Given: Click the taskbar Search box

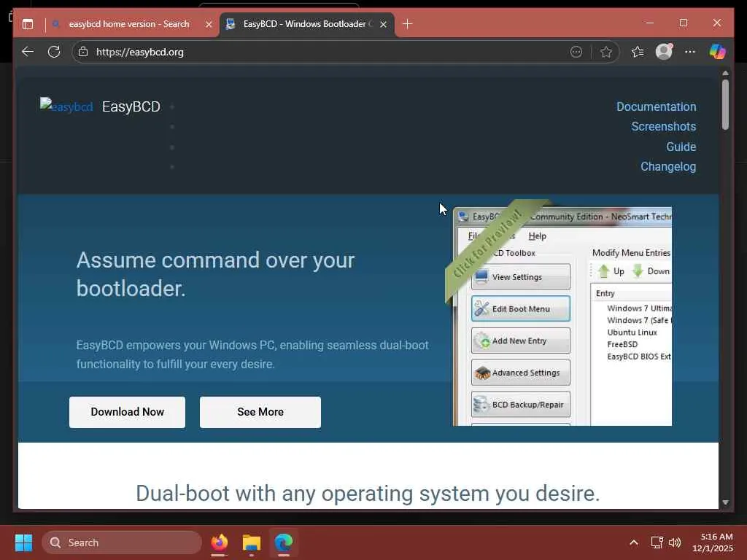Looking at the screenshot, I should (122, 542).
